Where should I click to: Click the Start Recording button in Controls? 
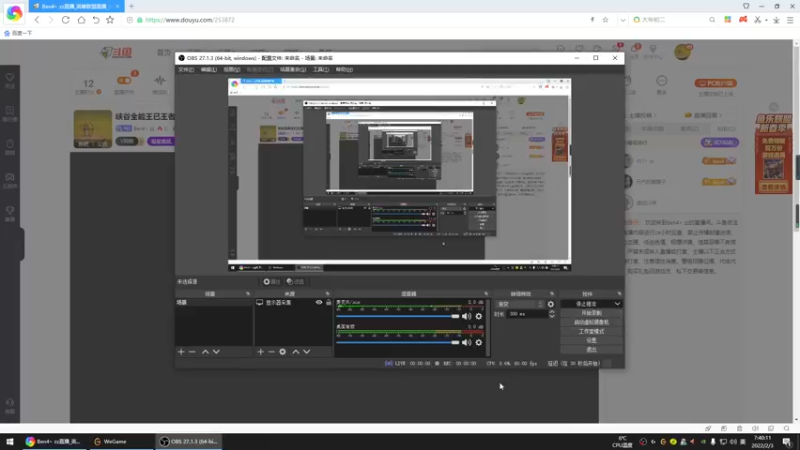pos(591,313)
